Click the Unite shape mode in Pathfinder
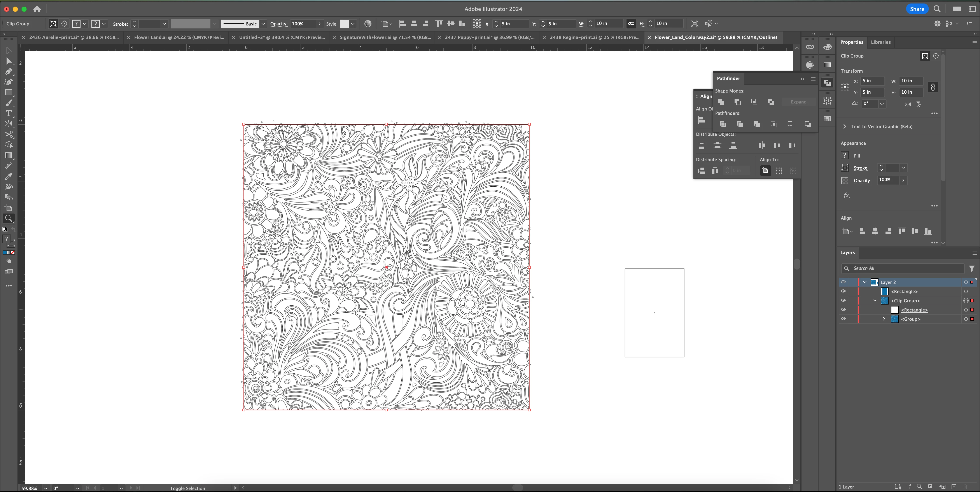The width and height of the screenshot is (980, 492). (x=721, y=102)
